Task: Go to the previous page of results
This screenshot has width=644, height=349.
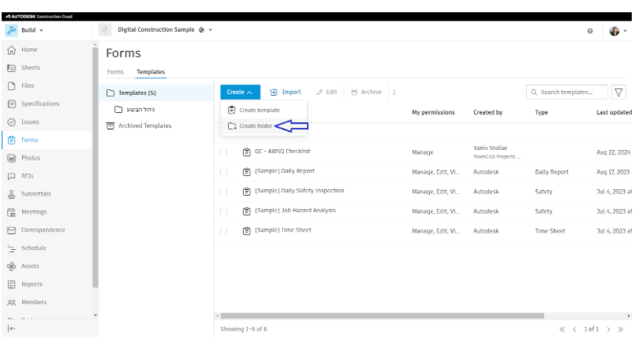Action: click(x=574, y=329)
